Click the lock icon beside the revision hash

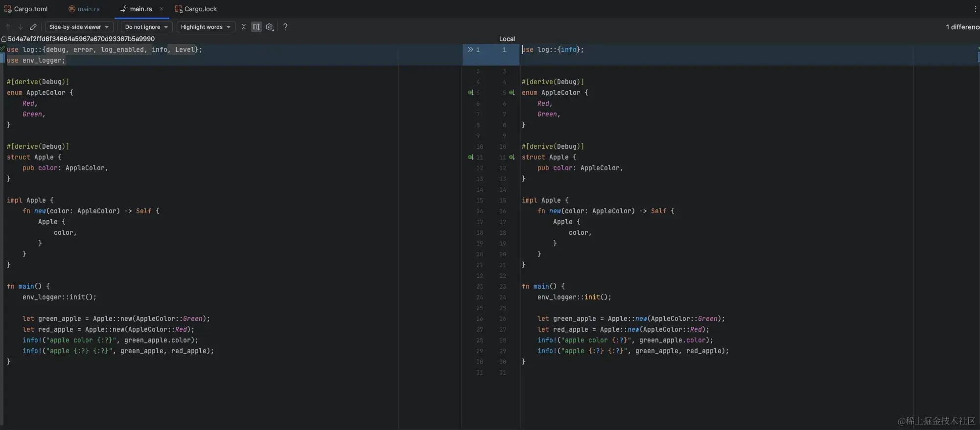pyautogui.click(x=4, y=39)
